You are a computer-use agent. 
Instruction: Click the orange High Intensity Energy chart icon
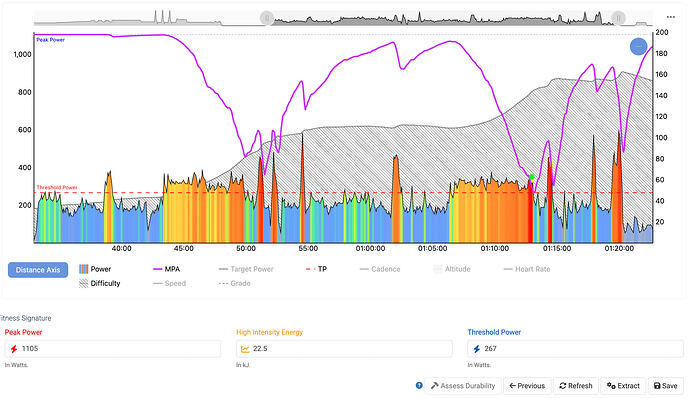(x=245, y=349)
